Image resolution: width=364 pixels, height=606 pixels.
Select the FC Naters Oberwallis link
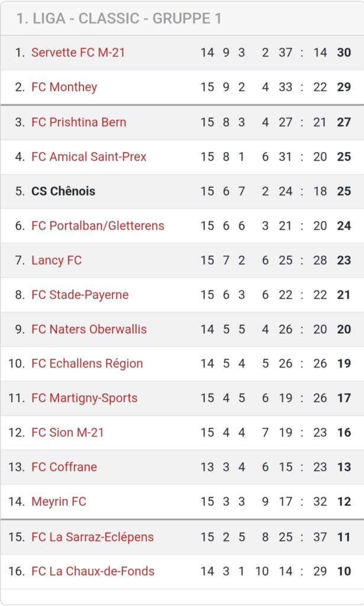89,329
